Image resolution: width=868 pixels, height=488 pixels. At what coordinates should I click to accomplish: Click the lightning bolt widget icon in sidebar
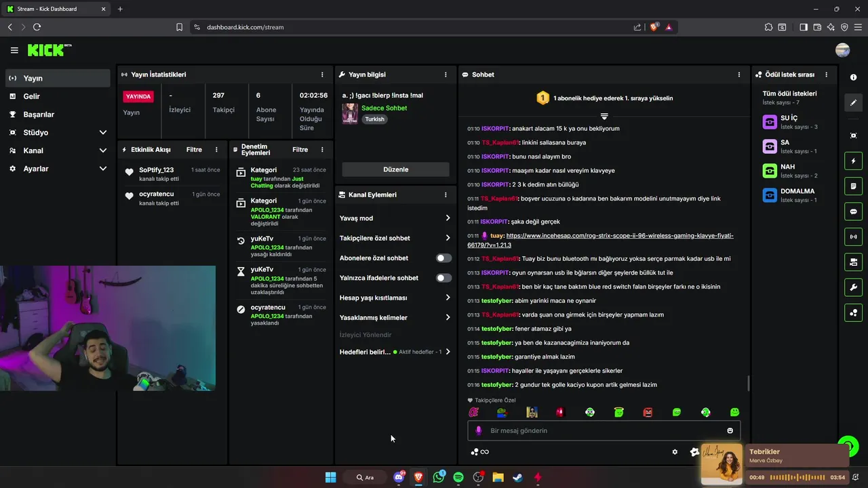tap(853, 161)
